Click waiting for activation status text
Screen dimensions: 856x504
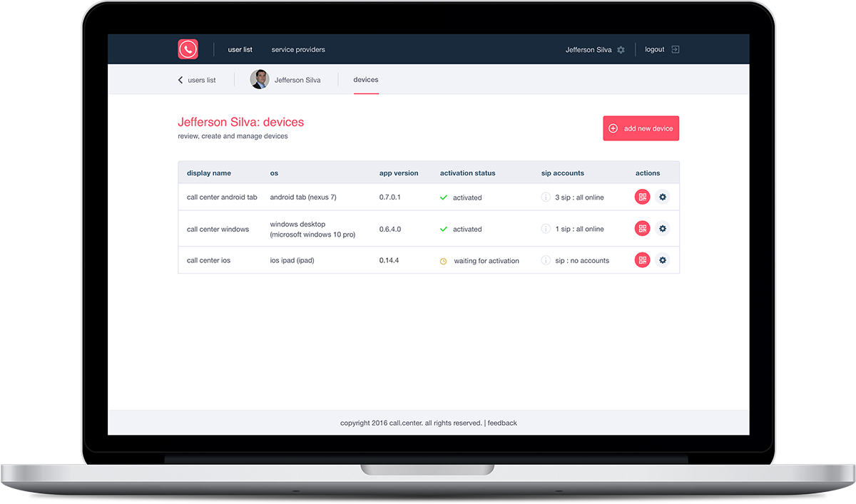[486, 261]
